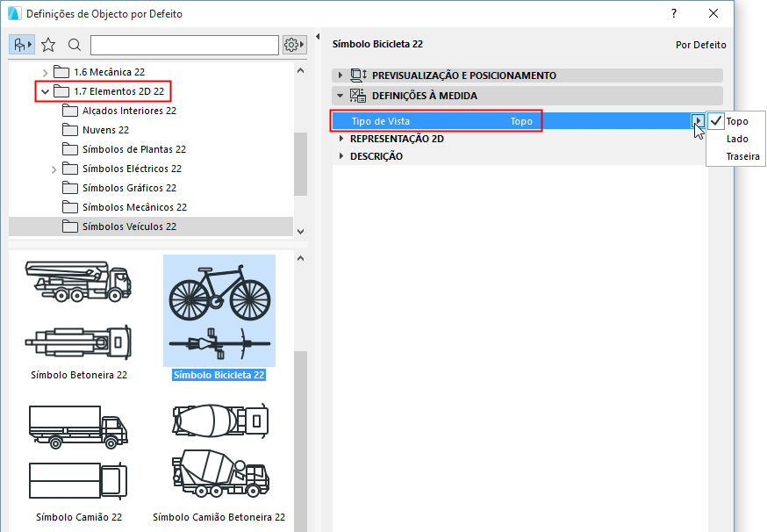
Task: Click the Símbolo Bicicleta 22 selected label
Action: [219, 375]
